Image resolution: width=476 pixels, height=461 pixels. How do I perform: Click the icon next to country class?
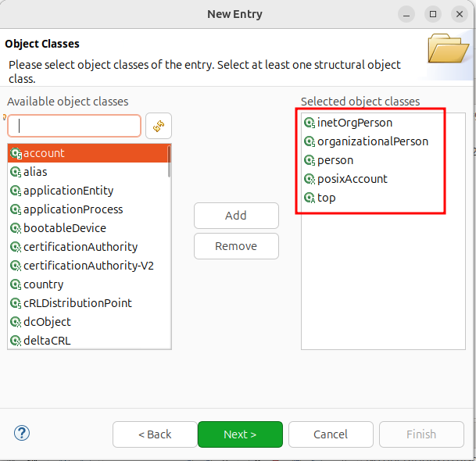point(16,284)
